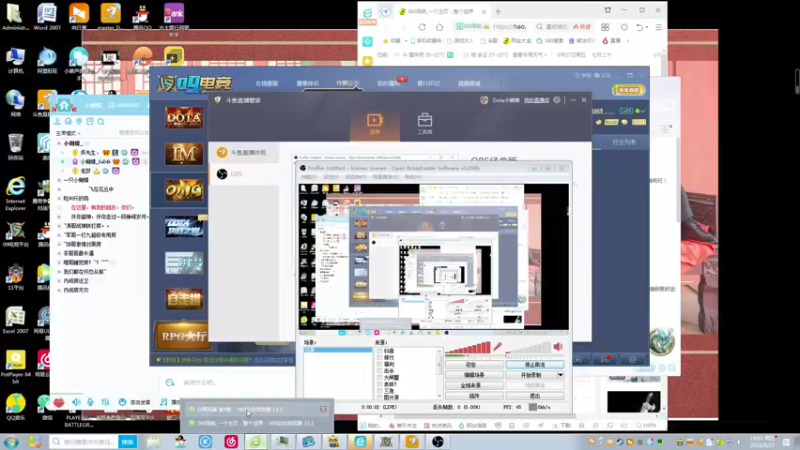Toggle the topmost source checkbox in OBS sources list
This screenshot has width=800, height=450.
[x=380, y=351]
